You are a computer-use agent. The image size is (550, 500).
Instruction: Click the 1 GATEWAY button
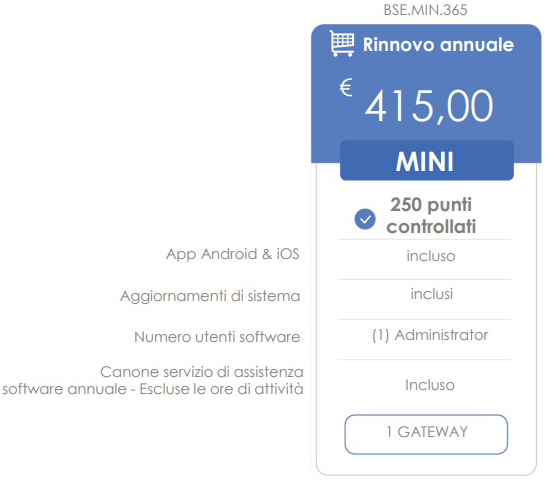(x=426, y=434)
